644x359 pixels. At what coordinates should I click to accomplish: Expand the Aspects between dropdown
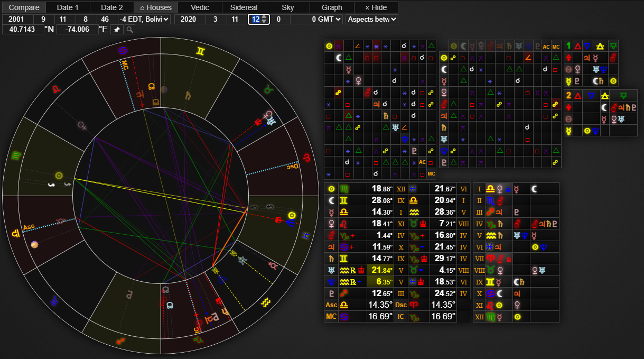(x=371, y=19)
